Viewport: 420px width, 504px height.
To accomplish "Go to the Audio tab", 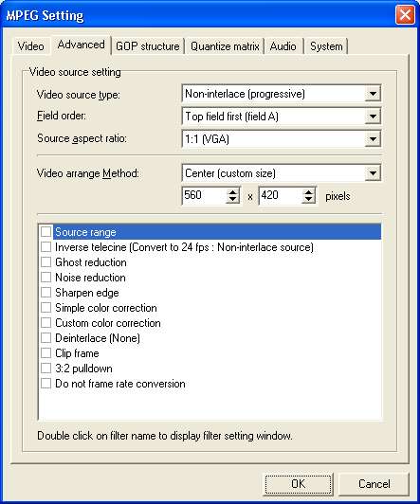I will click(283, 46).
